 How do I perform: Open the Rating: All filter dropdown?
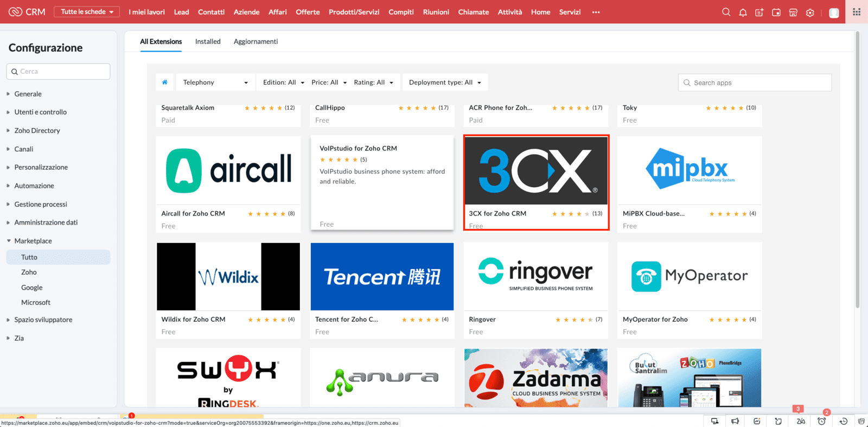[x=373, y=82]
